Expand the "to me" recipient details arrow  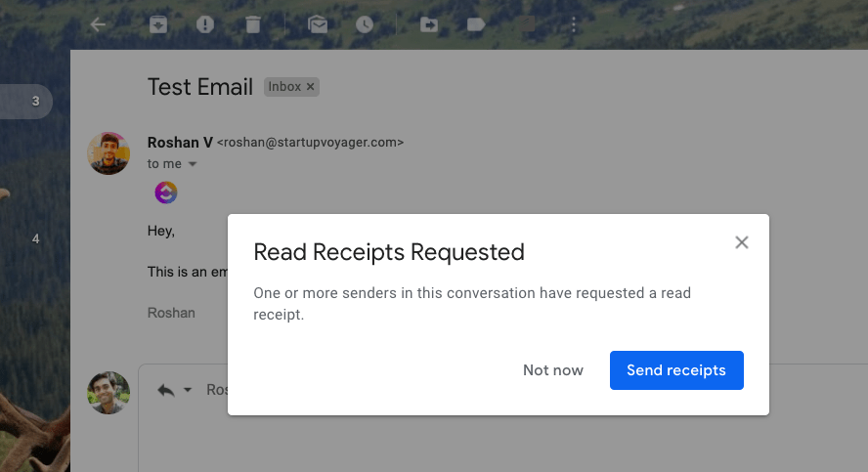pyautogui.click(x=193, y=164)
